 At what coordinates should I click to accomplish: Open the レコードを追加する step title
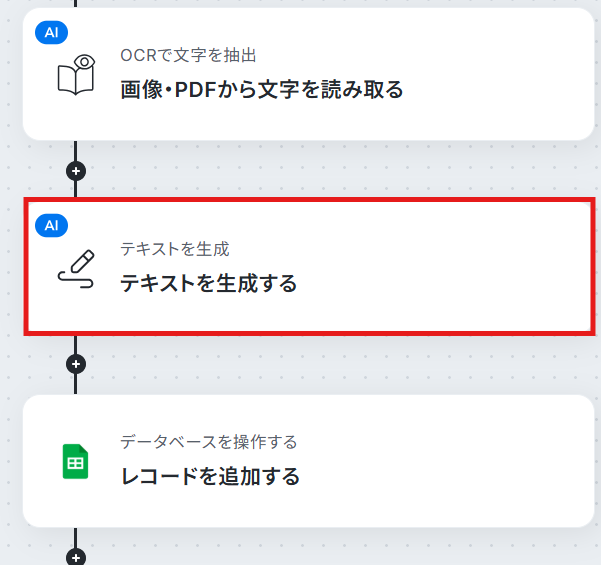210,476
